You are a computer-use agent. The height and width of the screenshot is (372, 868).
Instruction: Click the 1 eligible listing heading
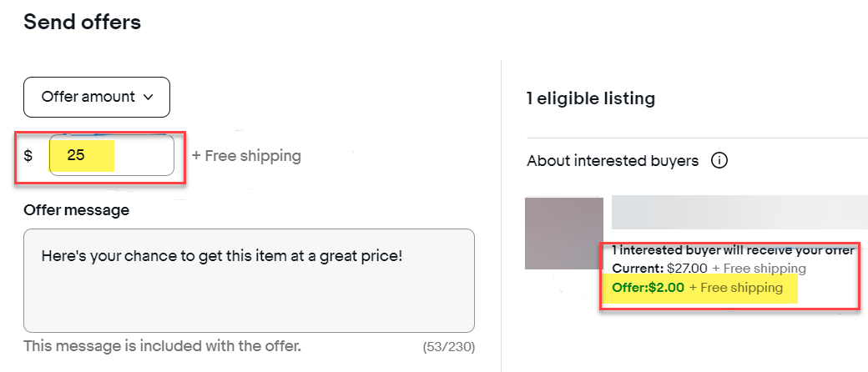[591, 99]
